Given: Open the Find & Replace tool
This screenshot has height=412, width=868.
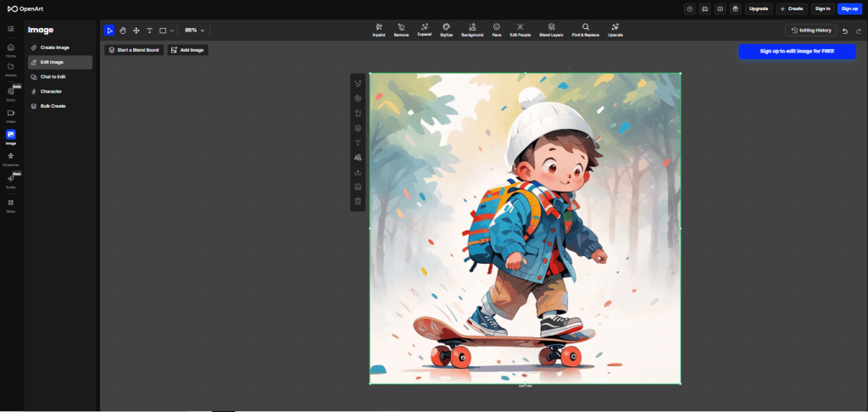Looking at the screenshot, I should click(x=586, y=30).
